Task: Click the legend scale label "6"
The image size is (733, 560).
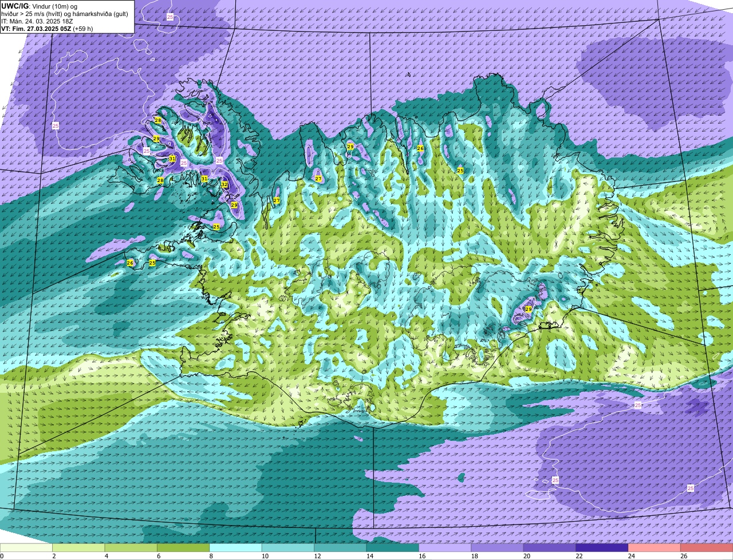Action: tap(158, 556)
